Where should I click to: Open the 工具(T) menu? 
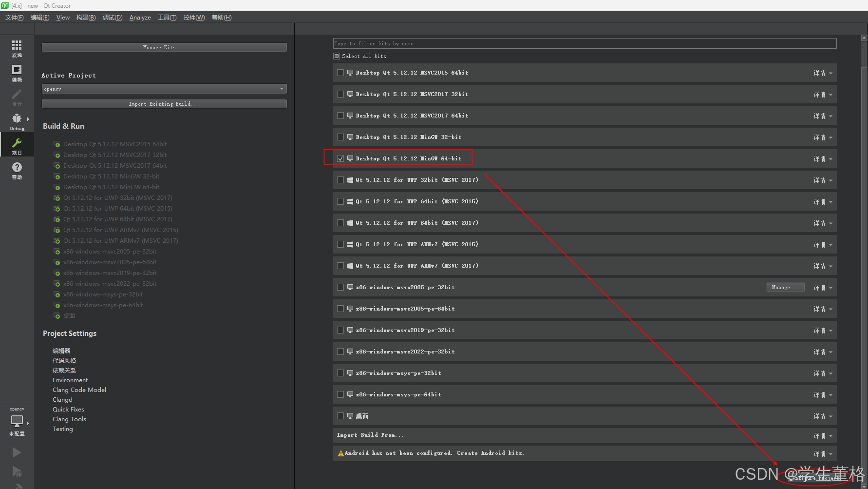(x=167, y=18)
